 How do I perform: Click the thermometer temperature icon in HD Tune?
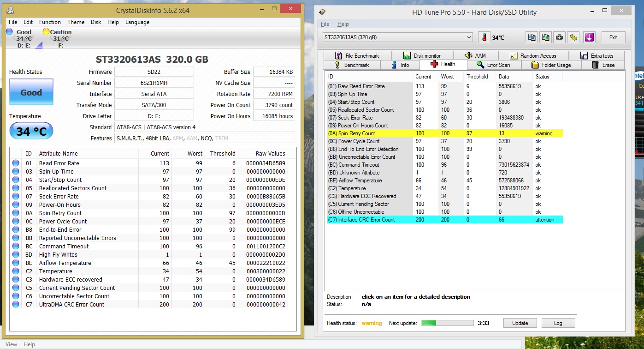(x=484, y=37)
